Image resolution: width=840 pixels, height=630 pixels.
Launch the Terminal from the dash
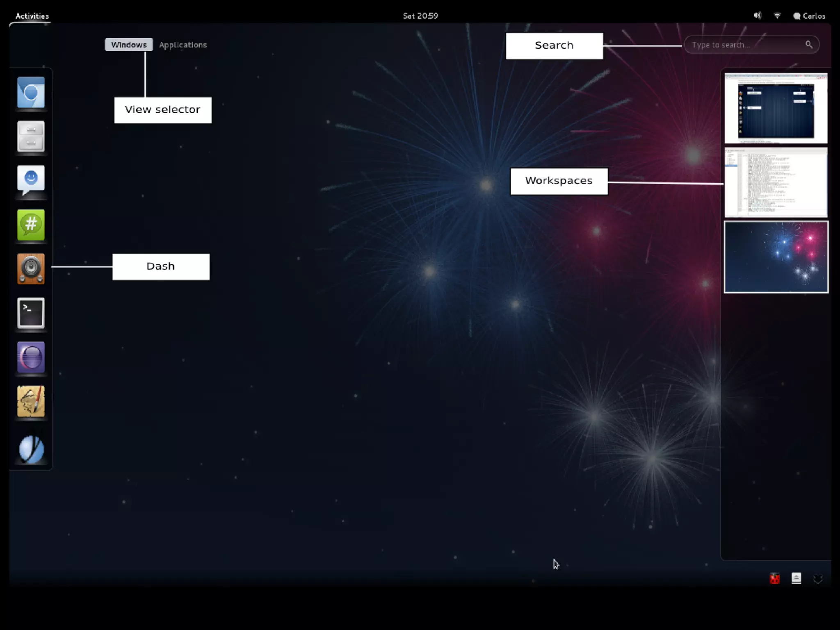click(31, 313)
